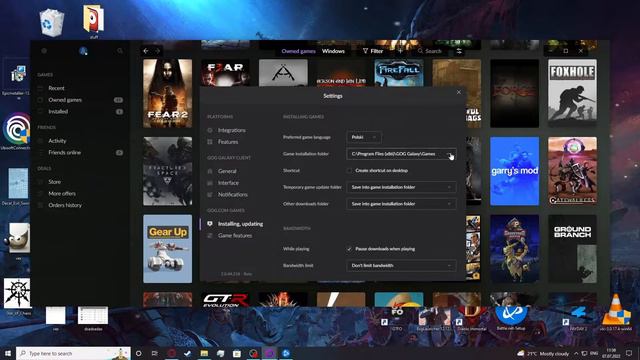Open the Fractured Space game cover
Image resolution: width=640 pixels, height=360 pixels.
(x=167, y=171)
